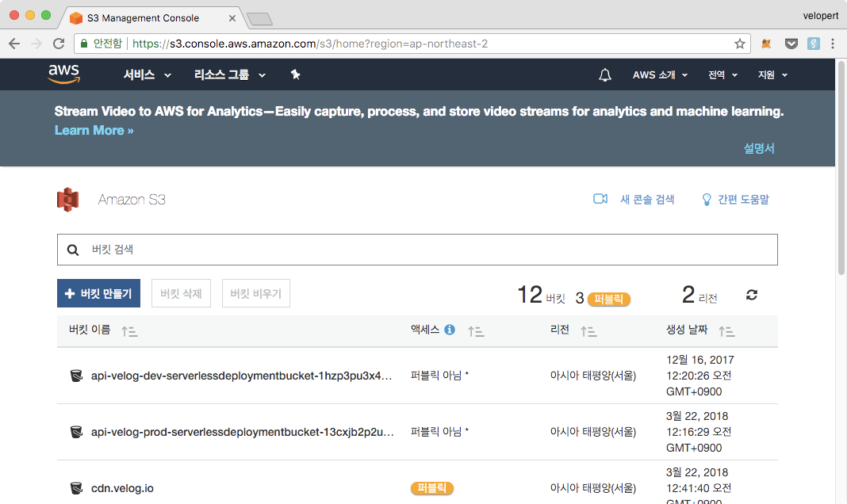Sort by 버킷 이름 sort icon
The height and width of the screenshot is (504, 847).
pos(129,331)
